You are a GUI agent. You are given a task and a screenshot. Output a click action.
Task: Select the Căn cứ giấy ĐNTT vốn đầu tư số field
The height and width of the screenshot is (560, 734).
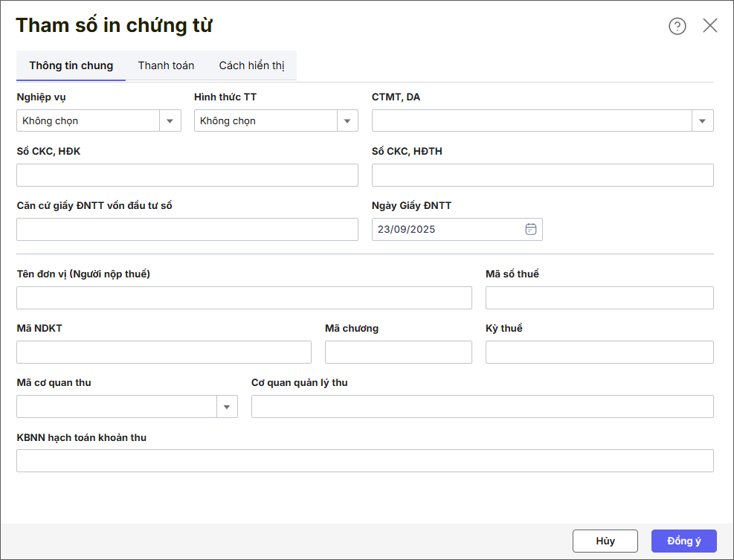187,230
